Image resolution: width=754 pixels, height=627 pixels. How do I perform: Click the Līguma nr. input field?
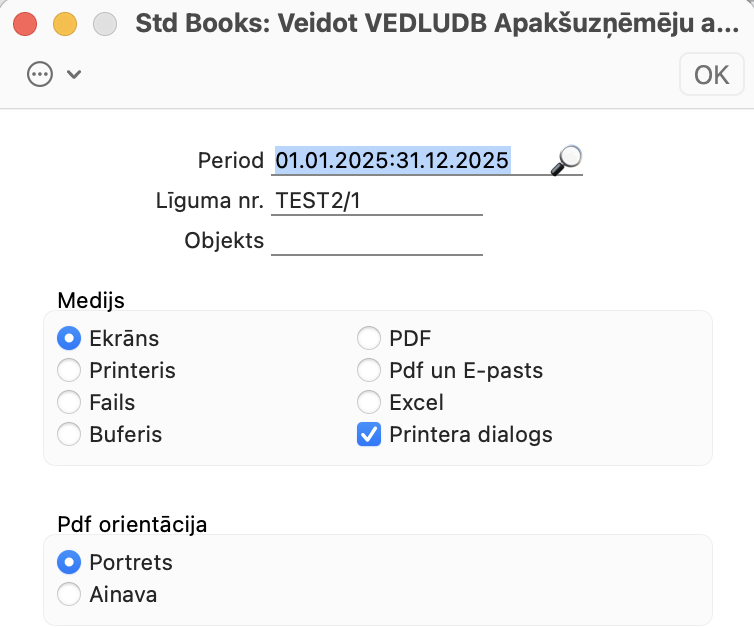(376, 200)
